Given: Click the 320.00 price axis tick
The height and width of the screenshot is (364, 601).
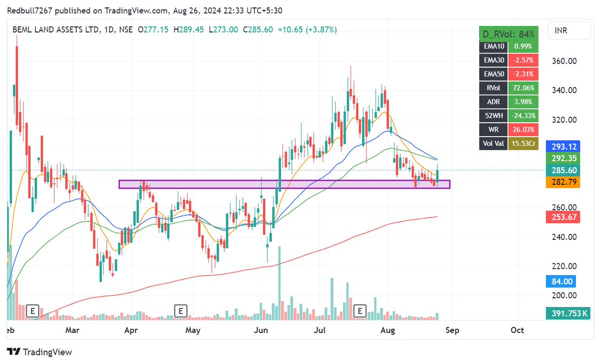Looking at the screenshot, I should (564, 120).
